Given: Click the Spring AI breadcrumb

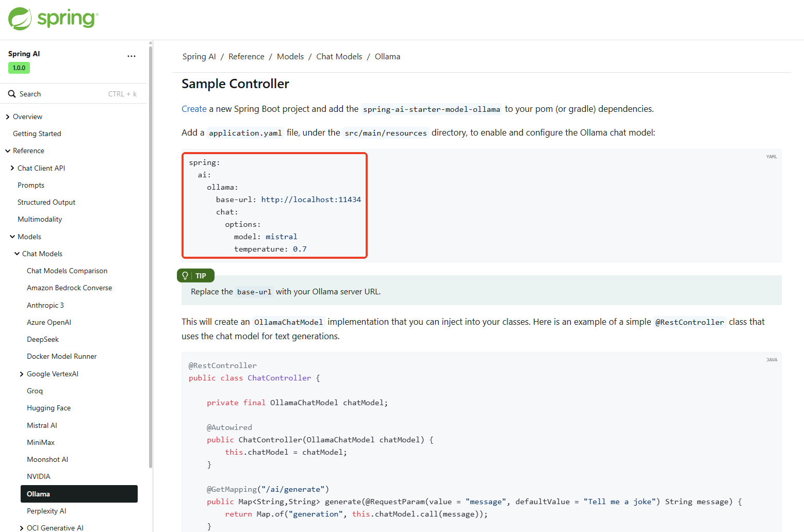Looking at the screenshot, I should [199, 57].
